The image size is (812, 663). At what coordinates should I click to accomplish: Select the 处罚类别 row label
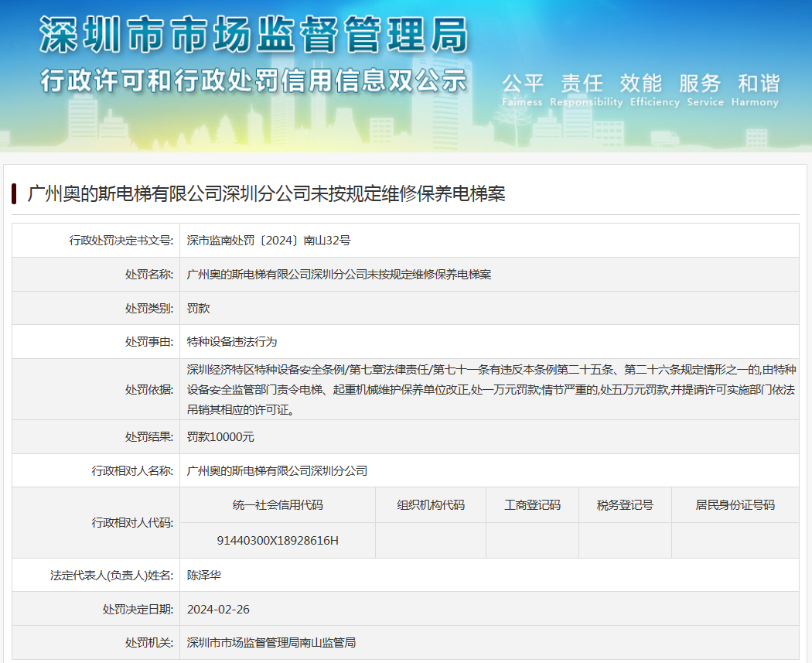pyautogui.click(x=149, y=308)
